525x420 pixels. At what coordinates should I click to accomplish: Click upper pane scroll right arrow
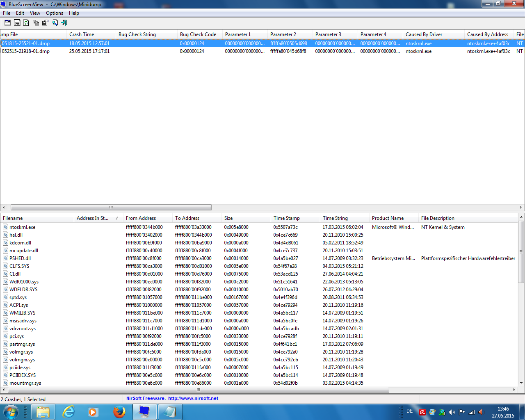pos(521,207)
